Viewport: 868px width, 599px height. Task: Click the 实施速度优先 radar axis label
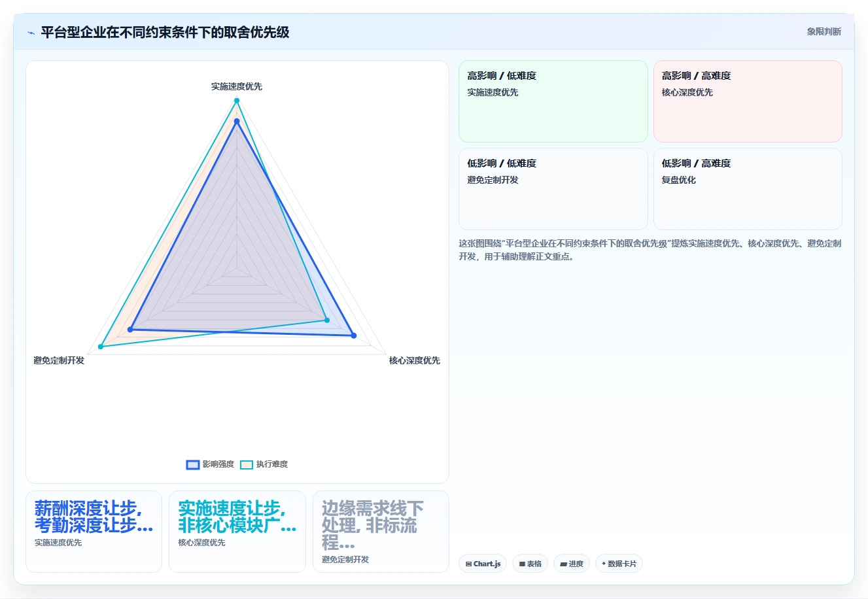(237, 86)
